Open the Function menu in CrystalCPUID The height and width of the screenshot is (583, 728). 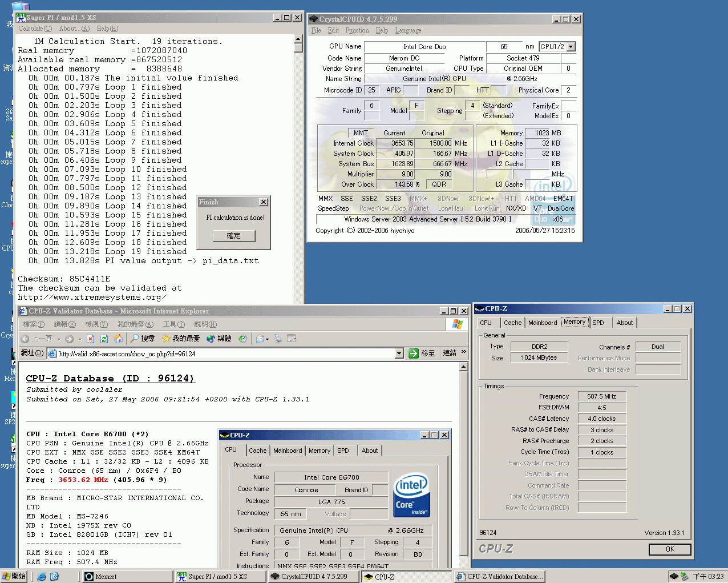point(357,30)
